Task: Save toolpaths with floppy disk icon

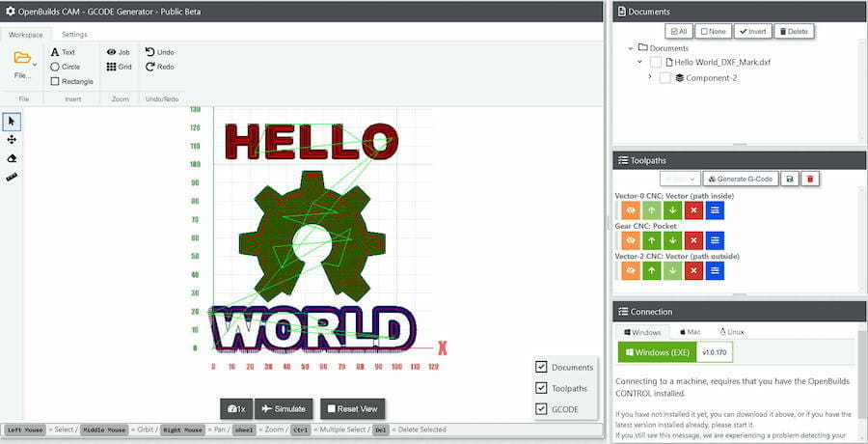Action: coord(790,179)
